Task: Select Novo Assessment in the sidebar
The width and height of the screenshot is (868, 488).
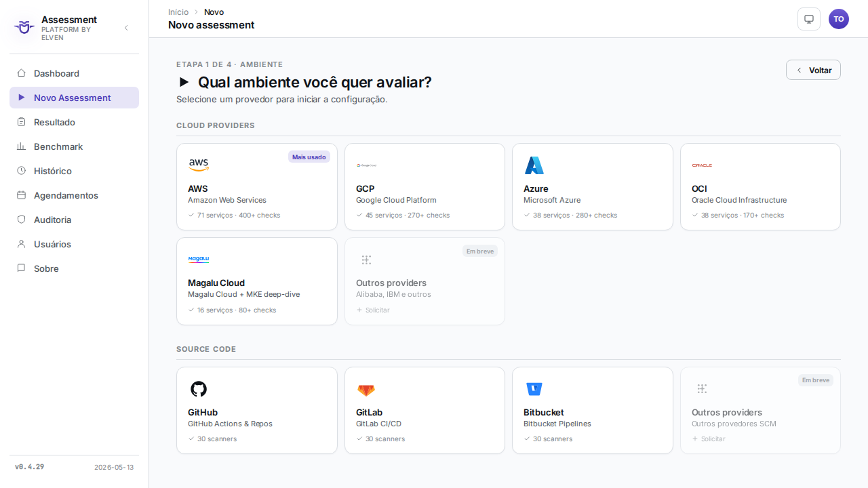Action: (75, 98)
